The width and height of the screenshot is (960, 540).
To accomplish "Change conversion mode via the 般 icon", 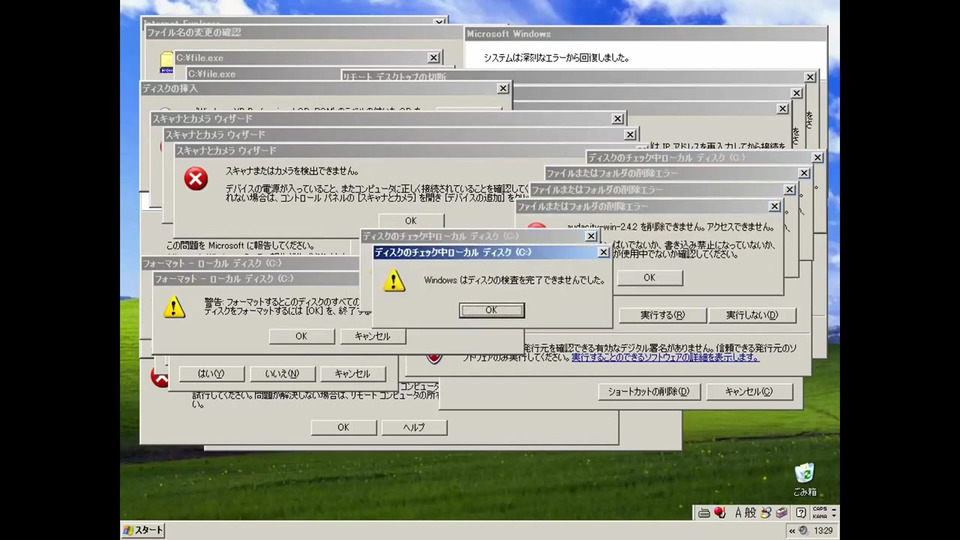I will 749,512.
